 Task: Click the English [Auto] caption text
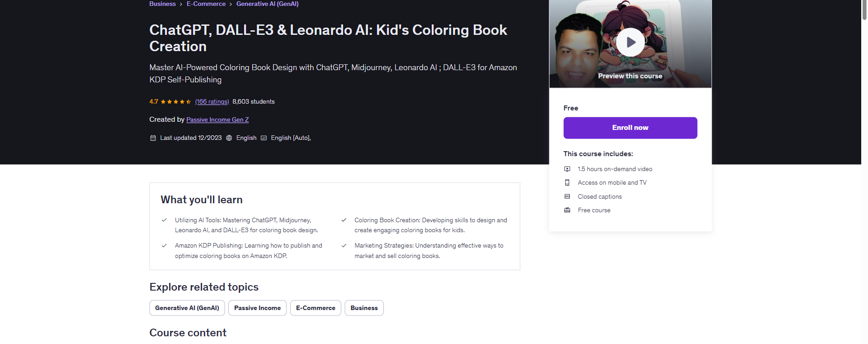[x=291, y=138]
